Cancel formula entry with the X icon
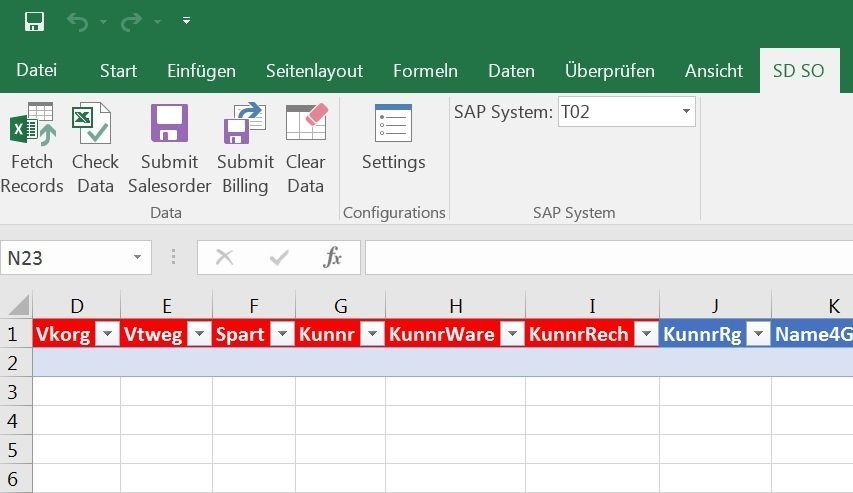This screenshot has height=493, width=853. [224, 257]
